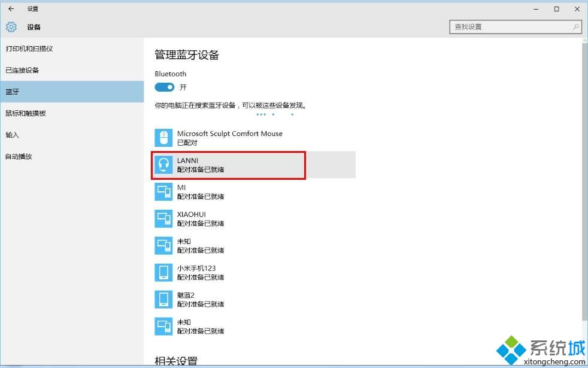Open 已连接设备 section
The width and height of the screenshot is (588, 368).
coord(72,70)
